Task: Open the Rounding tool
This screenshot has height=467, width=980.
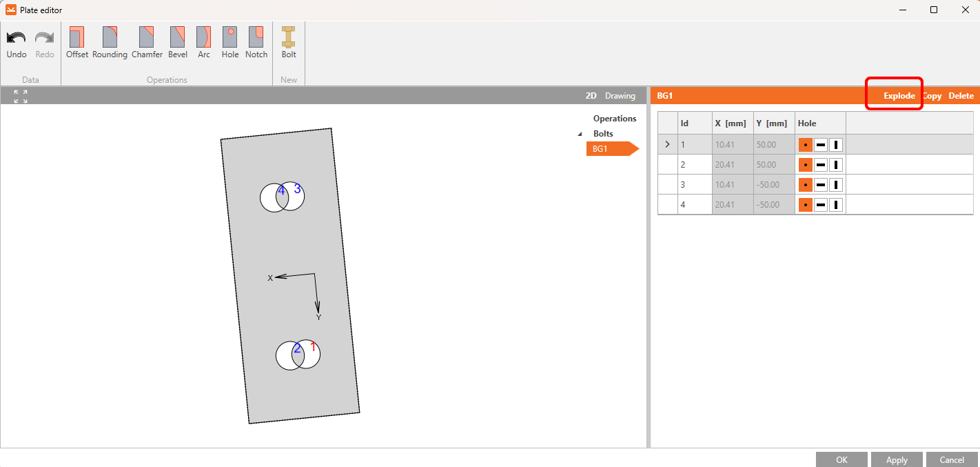Action: coord(109,41)
